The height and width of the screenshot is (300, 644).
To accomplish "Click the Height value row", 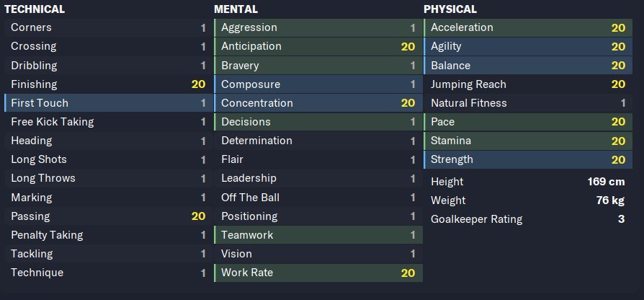I will click(x=528, y=182).
